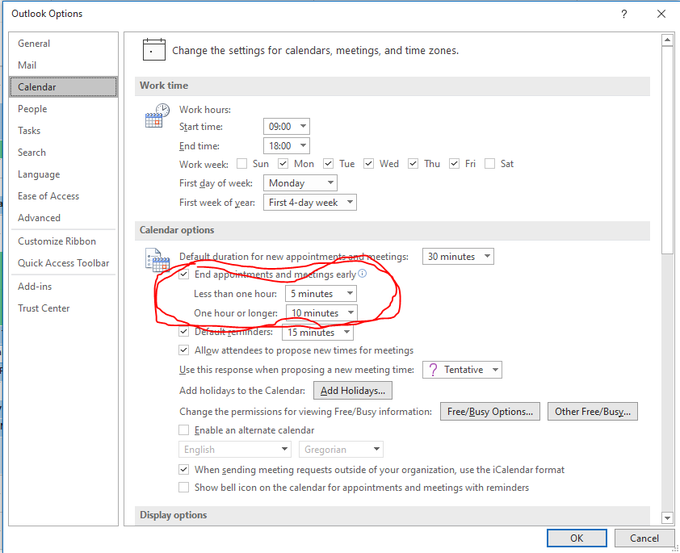Click the info icon beside End appointments early
This screenshot has height=553, width=680.
click(x=362, y=274)
